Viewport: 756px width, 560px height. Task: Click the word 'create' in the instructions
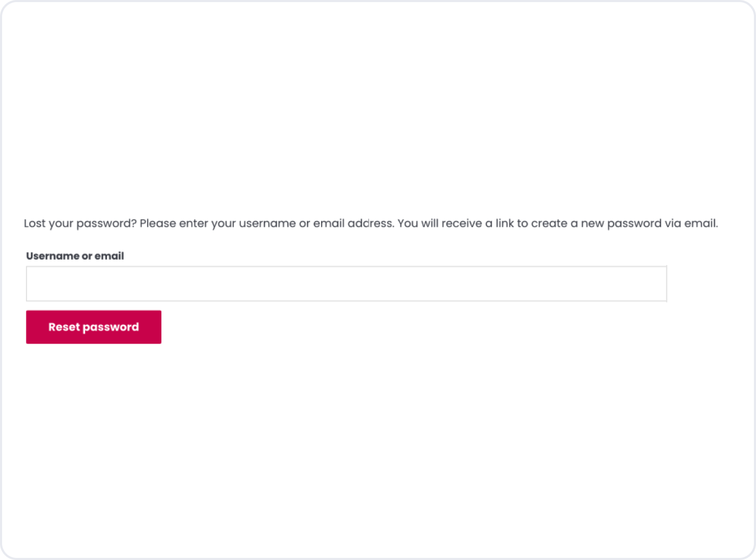549,224
